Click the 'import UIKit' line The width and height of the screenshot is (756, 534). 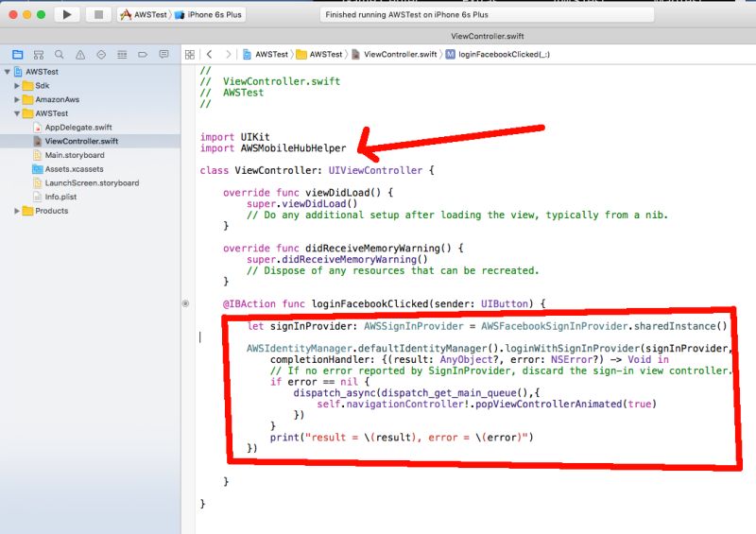click(234, 137)
